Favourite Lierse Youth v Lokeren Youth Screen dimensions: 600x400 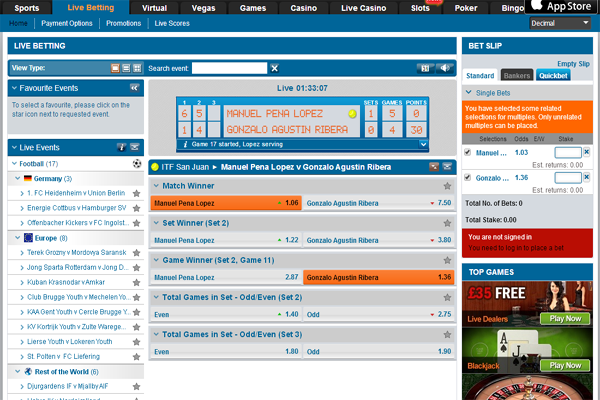(136, 342)
